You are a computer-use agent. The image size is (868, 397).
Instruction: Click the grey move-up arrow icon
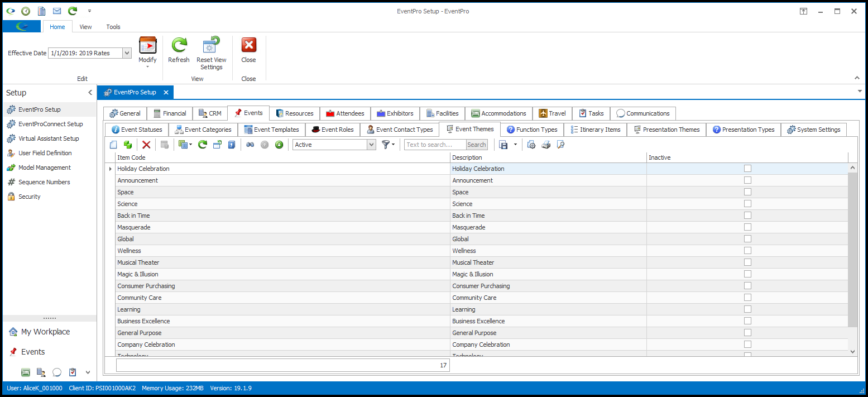click(265, 145)
